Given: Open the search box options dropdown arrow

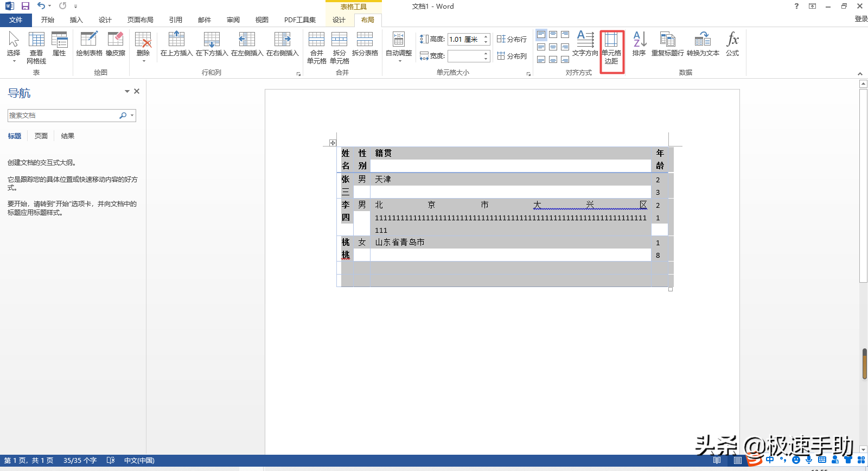Looking at the screenshot, I should point(132,116).
